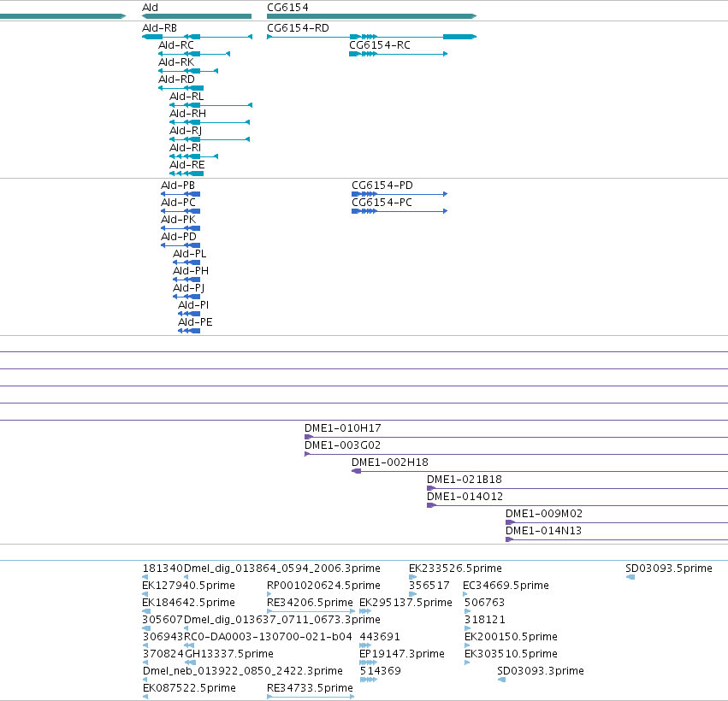Click EST EK200150.5prime
Screen dimensions: 728x701
click(x=511, y=638)
